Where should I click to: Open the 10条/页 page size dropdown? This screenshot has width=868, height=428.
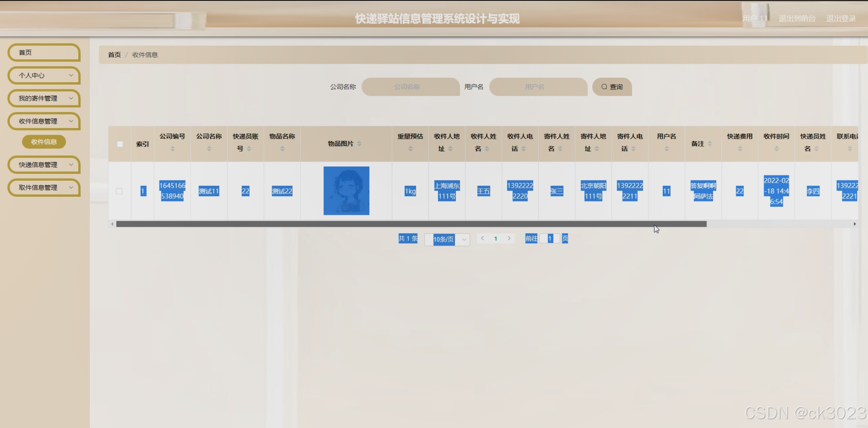click(x=447, y=239)
